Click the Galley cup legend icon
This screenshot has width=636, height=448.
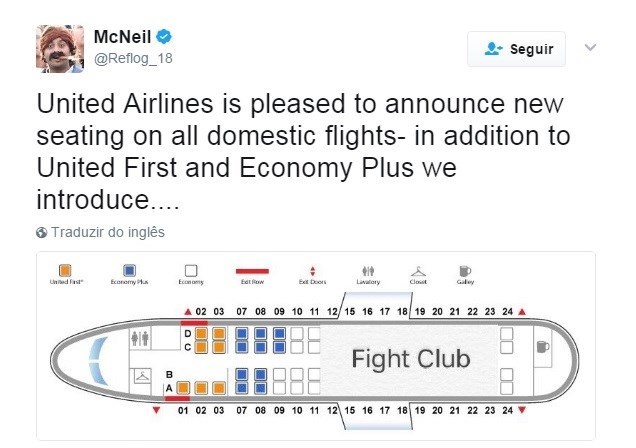(x=465, y=270)
